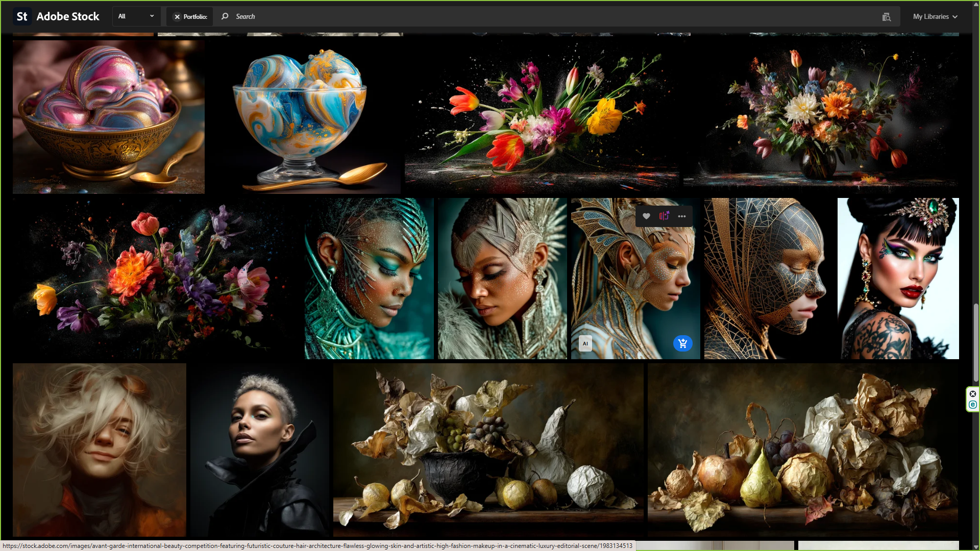Open the gold wire mask portrait
This screenshot has width=980, height=551.
[x=769, y=279]
